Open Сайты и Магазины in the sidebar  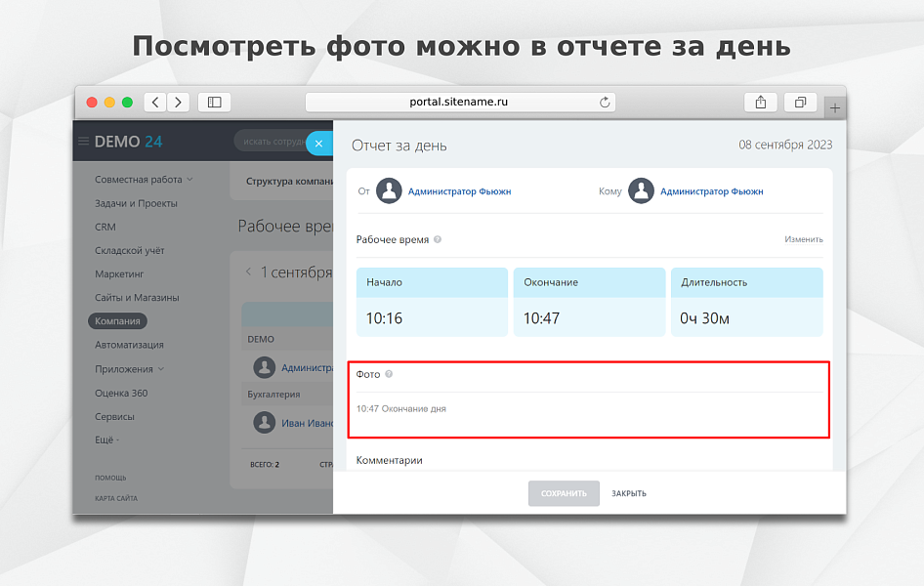point(137,298)
